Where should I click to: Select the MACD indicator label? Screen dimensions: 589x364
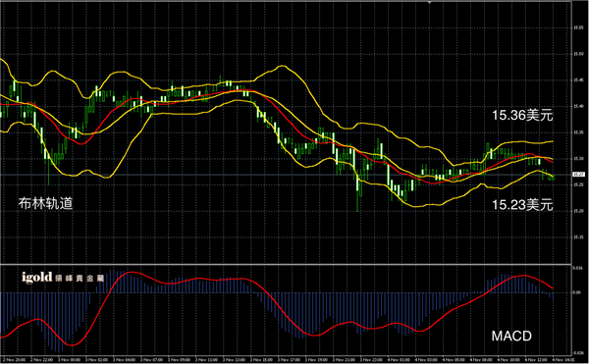point(511,336)
